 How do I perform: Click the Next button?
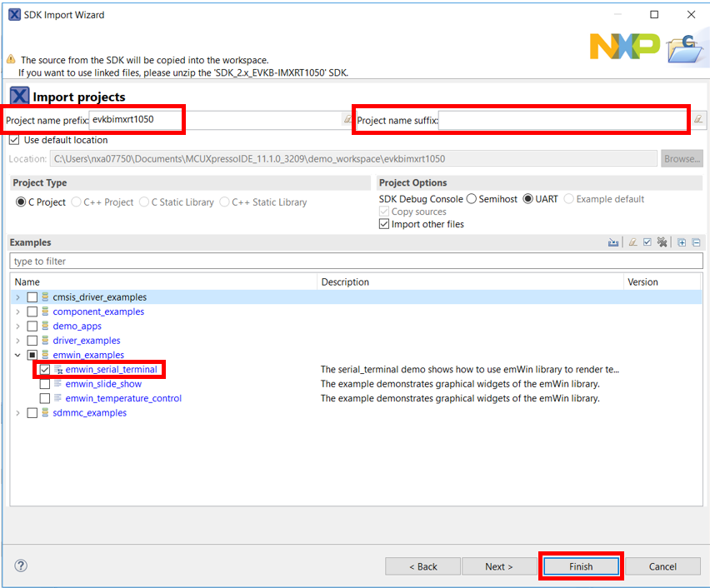pyautogui.click(x=498, y=566)
